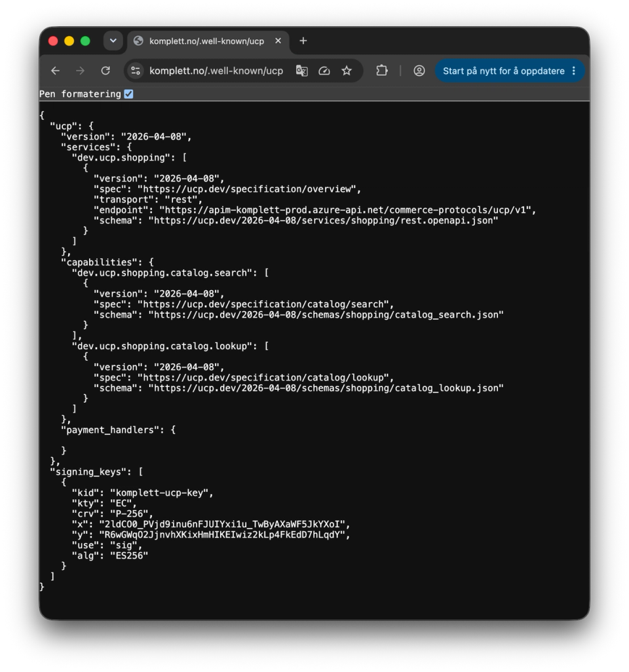Click the apim-komplett-prod endpoint URL text
The height and width of the screenshot is (672, 629).
point(345,210)
